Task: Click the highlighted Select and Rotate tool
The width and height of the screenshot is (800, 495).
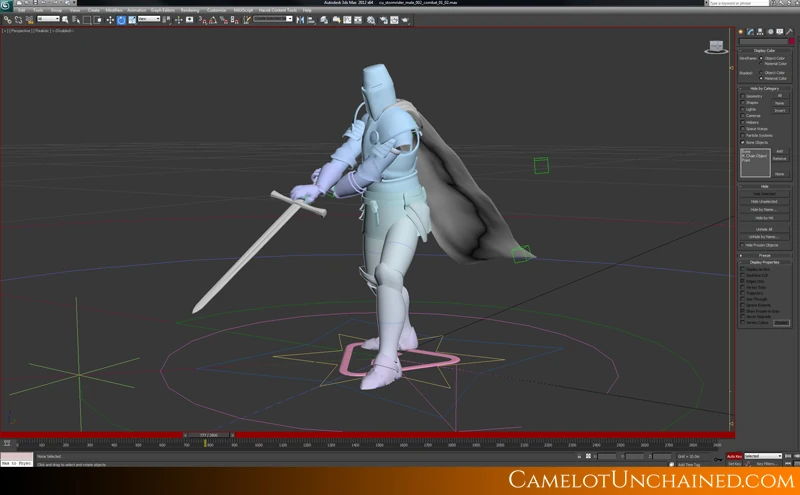Action: tap(121, 20)
